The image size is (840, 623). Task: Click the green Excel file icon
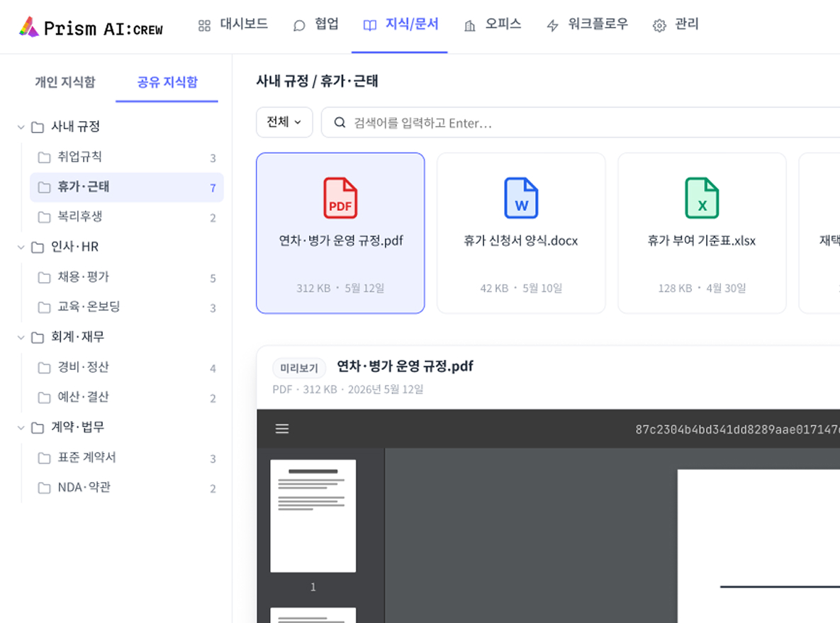[702, 198]
